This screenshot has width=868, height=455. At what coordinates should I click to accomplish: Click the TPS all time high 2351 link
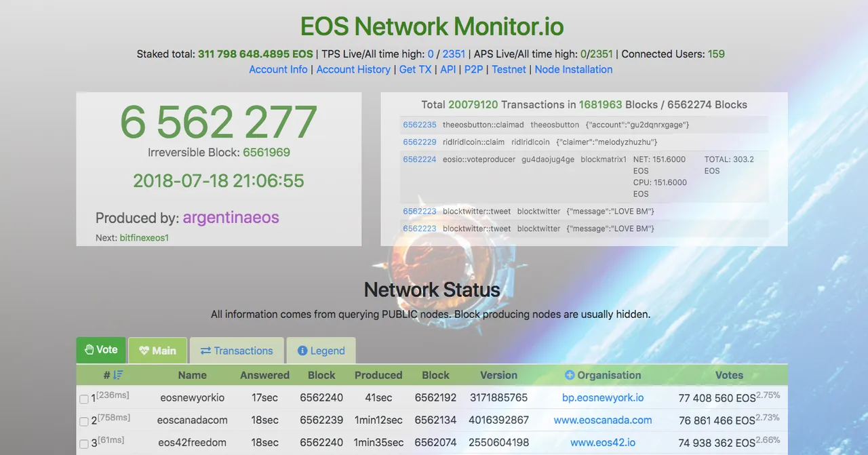point(454,54)
